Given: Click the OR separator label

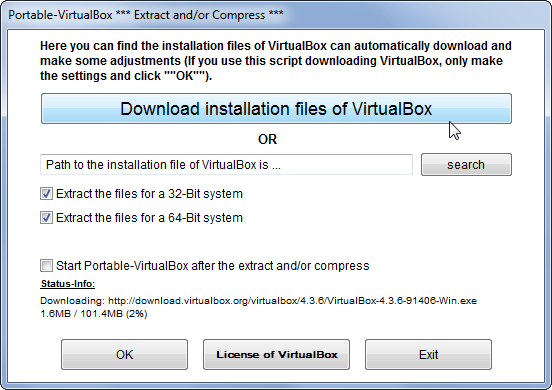Looking at the screenshot, I should tap(268, 139).
